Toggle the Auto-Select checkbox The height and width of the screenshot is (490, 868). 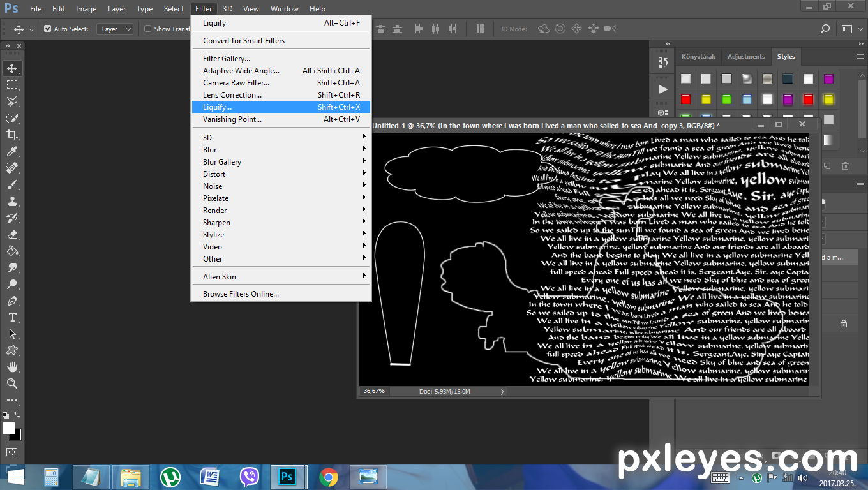48,29
